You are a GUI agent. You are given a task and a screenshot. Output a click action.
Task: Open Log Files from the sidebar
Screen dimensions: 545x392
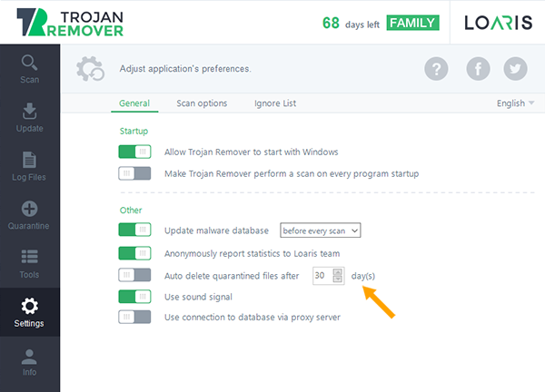pos(30,166)
